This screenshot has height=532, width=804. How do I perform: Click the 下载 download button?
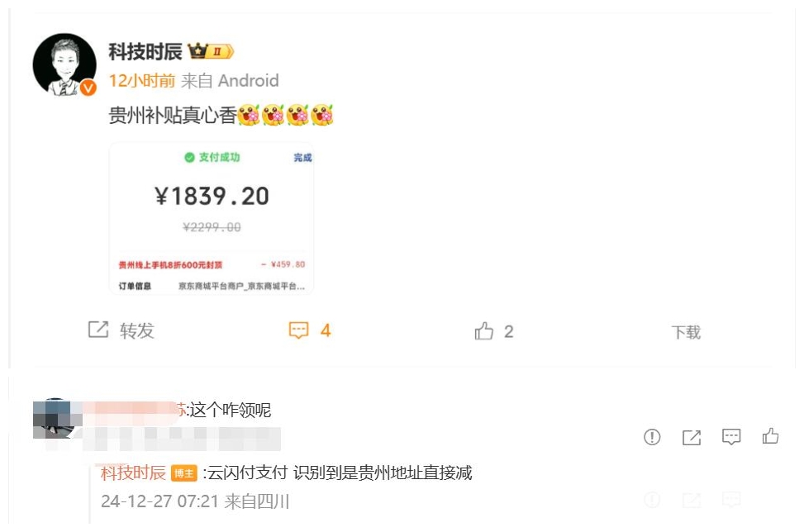pos(686,332)
